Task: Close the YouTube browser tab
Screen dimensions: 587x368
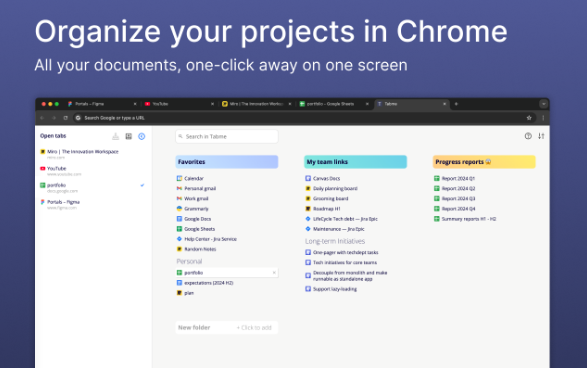Action: (x=212, y=104)
